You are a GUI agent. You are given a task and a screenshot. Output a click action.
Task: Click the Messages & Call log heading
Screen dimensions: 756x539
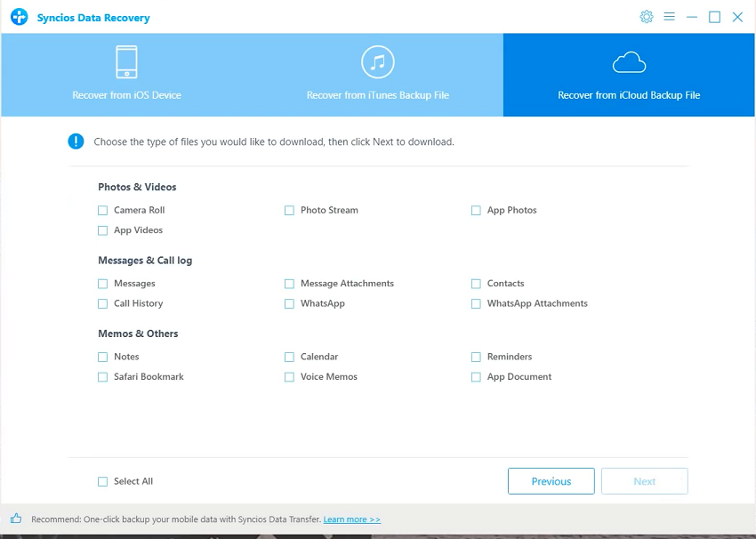(x=145, y=261)
